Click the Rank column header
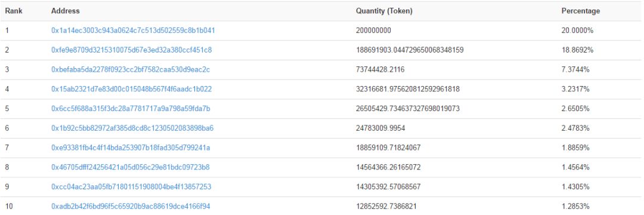644x215 pixels. click(14, 11)
